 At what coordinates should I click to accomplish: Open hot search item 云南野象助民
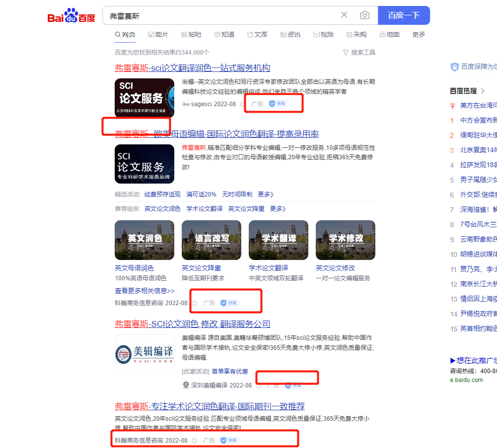pyautogui.click(x=479, y=240)
